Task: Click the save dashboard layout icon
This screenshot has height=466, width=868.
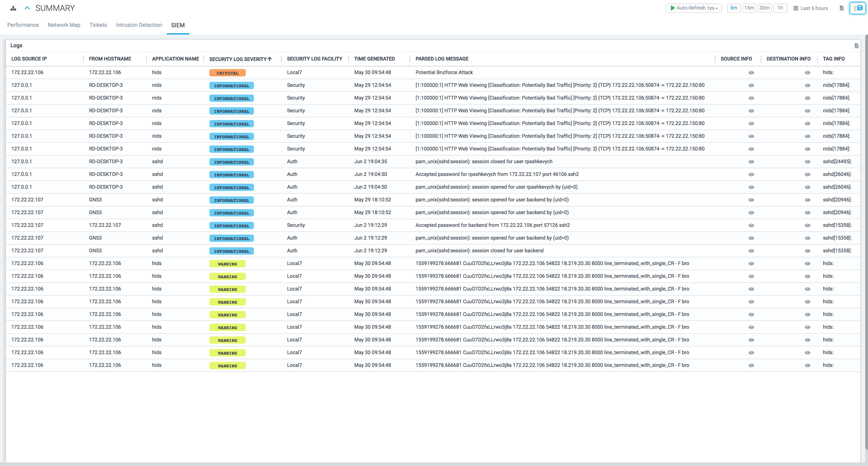Action: [x=858, y=8]
